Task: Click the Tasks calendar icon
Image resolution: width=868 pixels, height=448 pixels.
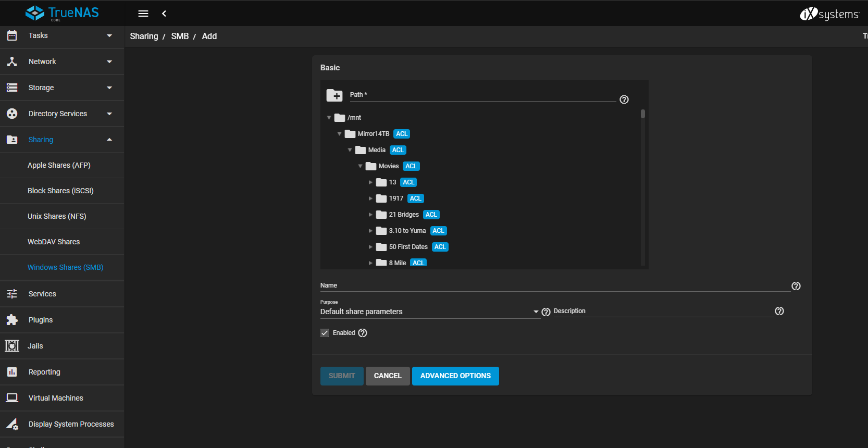Action: pos(12,35)
